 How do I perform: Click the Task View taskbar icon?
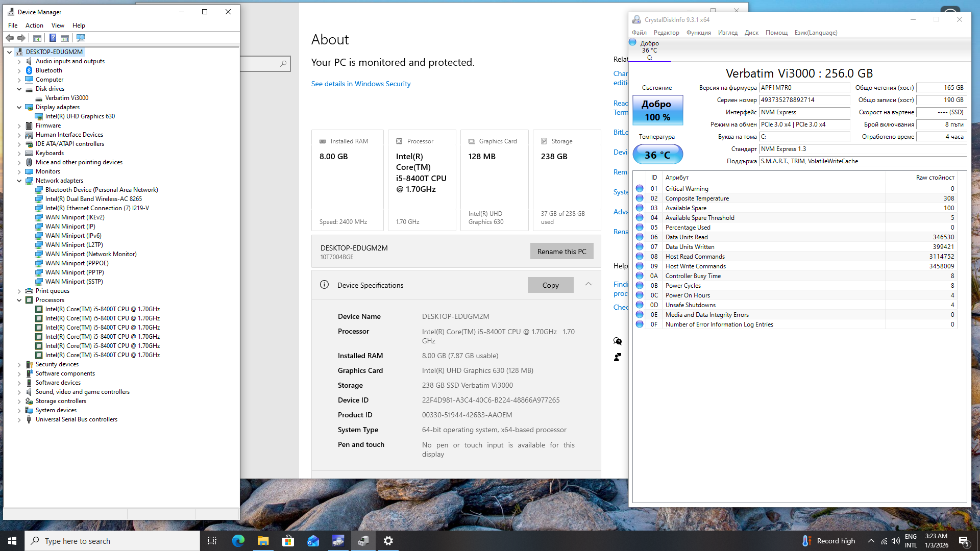click(x=212, y=541)
